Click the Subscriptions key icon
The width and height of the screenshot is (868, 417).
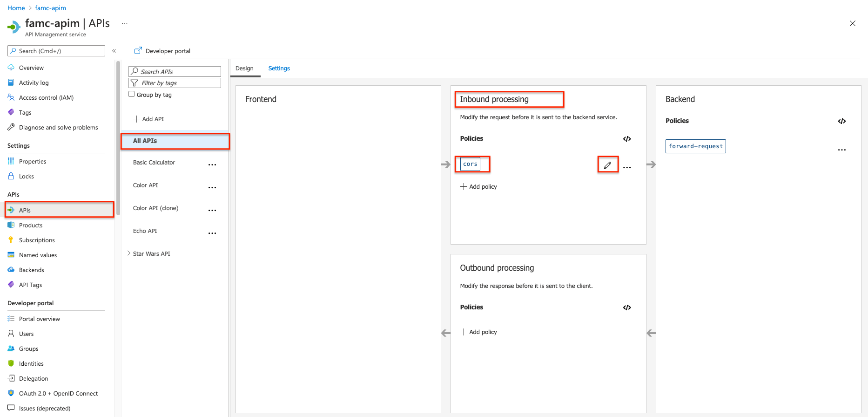[x=11, y=240]
